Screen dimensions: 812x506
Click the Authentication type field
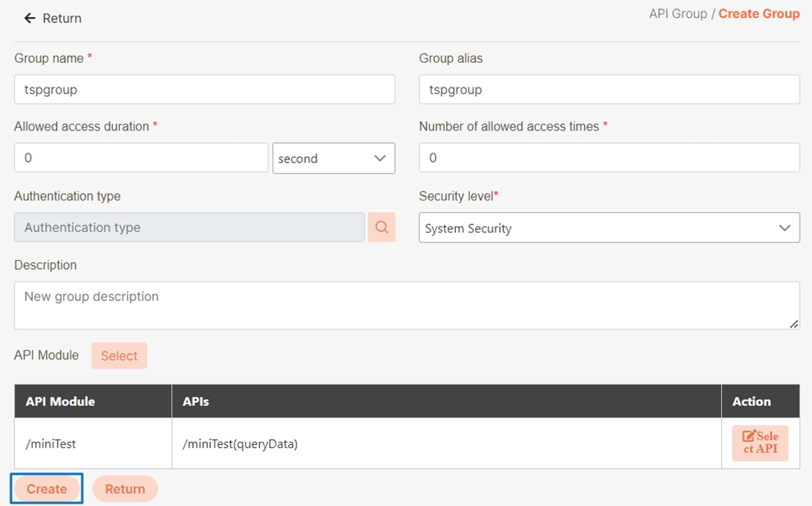pos(189,227)
